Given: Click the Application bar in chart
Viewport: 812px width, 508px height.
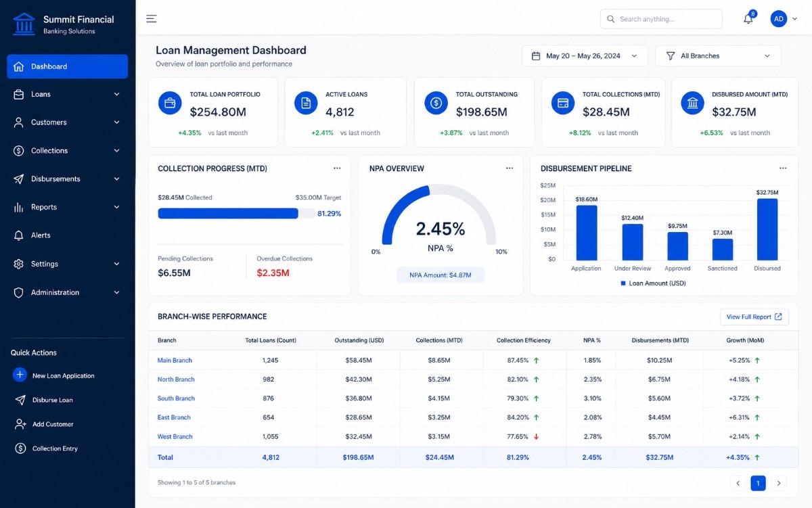Looking at the screenshot, I should coord(587,233).
